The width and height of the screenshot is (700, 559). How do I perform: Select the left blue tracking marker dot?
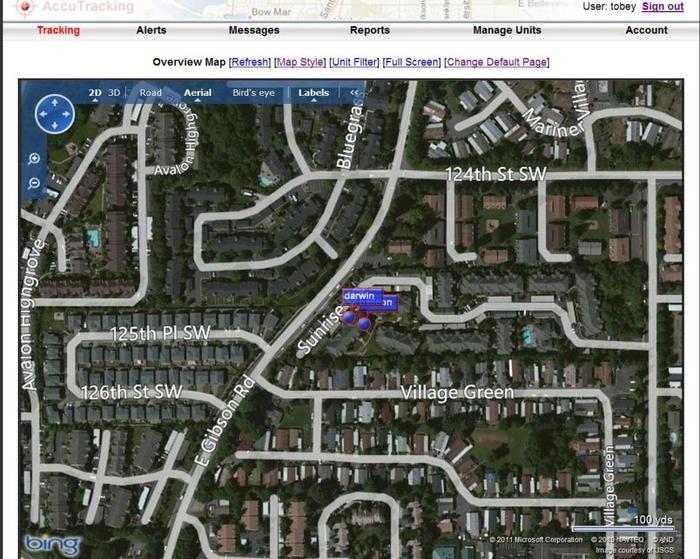click(349, 317)
